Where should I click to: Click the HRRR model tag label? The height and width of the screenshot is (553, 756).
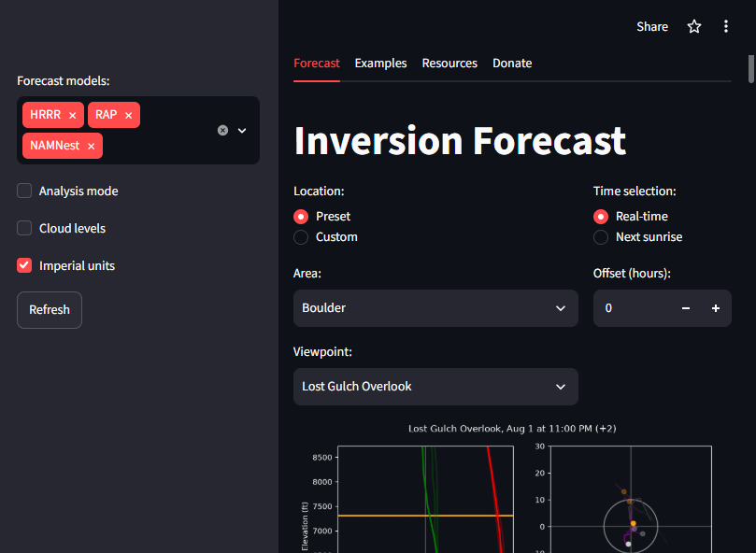click(x=45, y=115)
